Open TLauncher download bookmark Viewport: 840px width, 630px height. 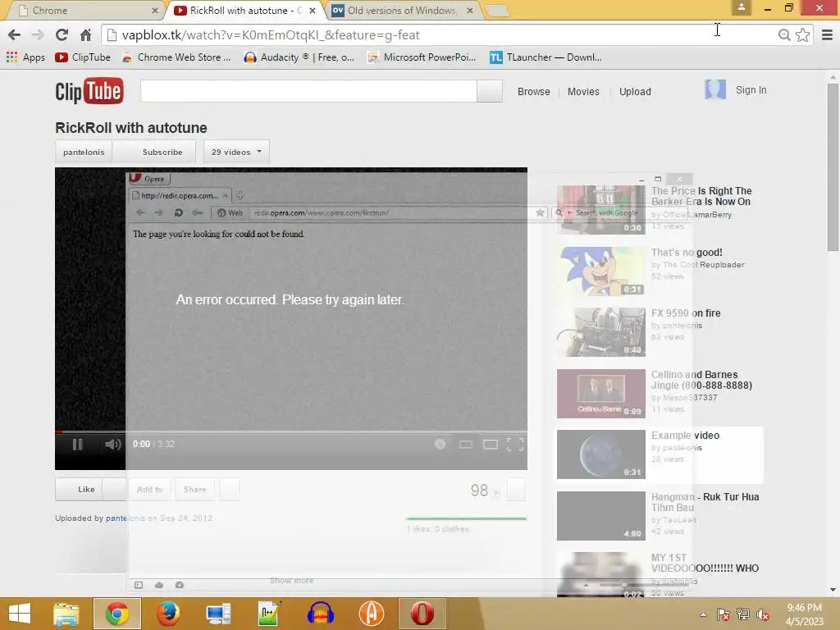pos(546,57)
